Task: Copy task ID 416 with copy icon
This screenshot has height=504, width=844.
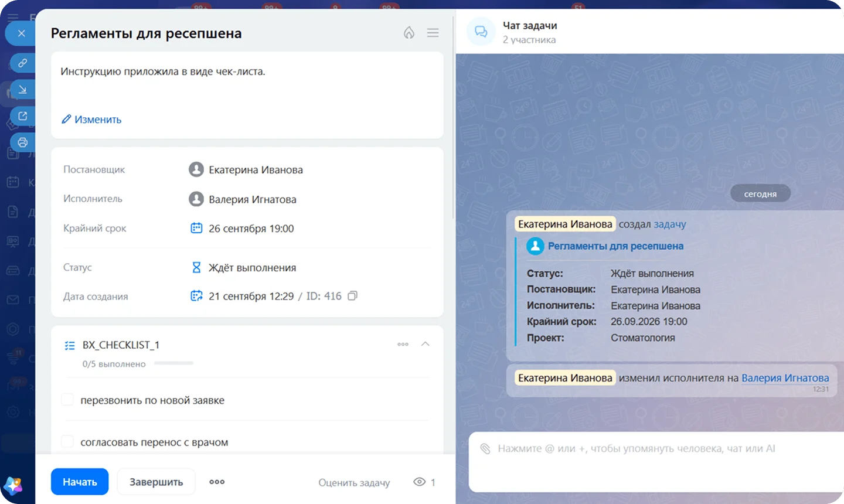Action: tap(352, 296)
